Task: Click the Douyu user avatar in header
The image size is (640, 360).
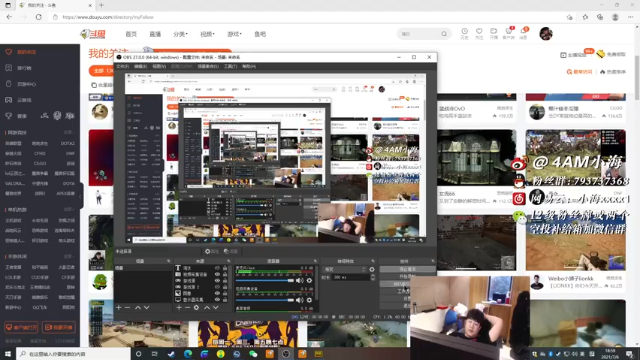Action: [546, 34]
